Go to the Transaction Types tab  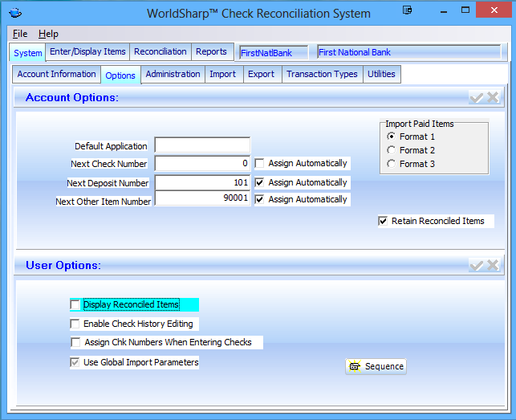[322, 75]
